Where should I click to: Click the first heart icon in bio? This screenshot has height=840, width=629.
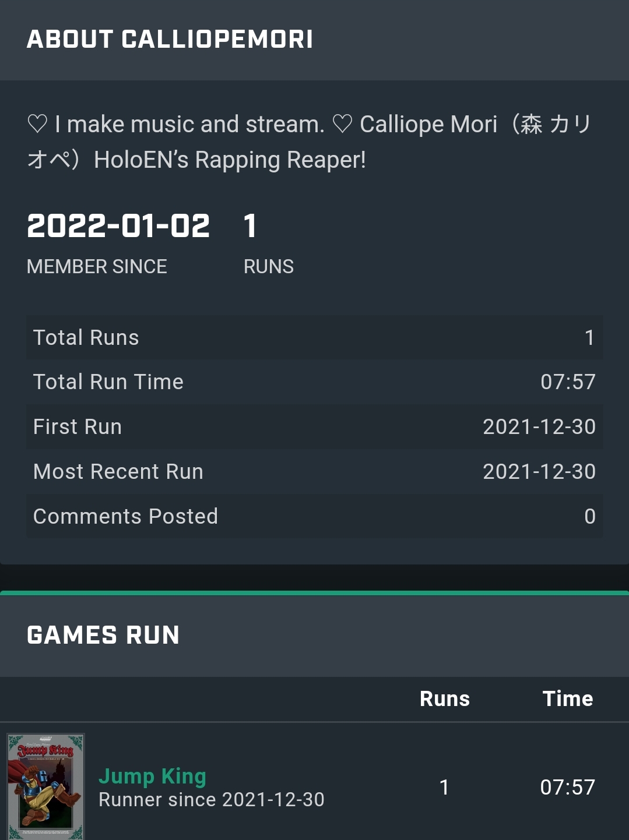[37, 124]
